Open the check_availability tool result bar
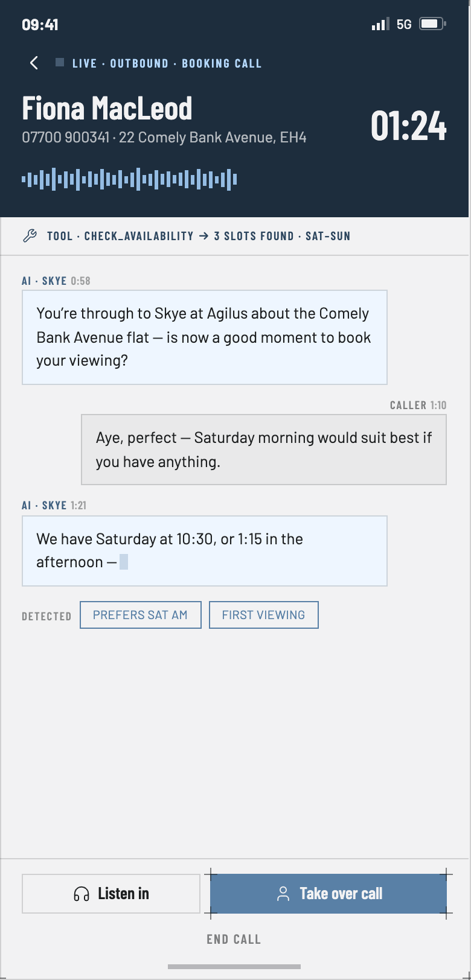 234,236
